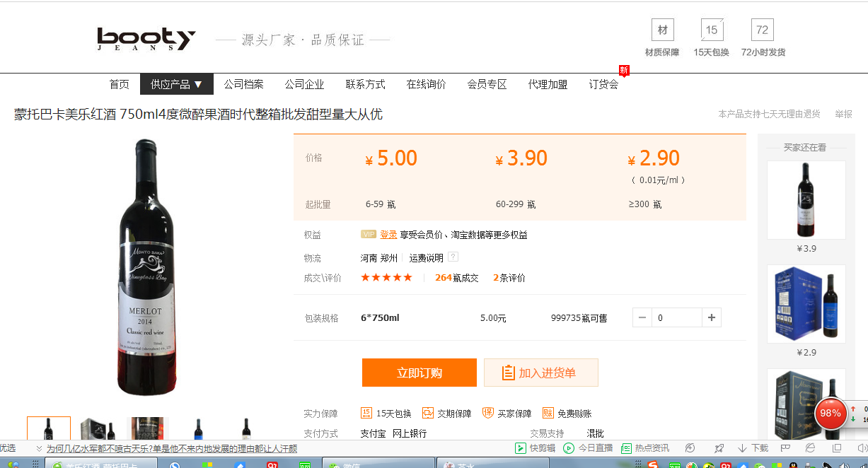Decrease quantity with the minus button
The image size is (868, 468).
[642, 318]
